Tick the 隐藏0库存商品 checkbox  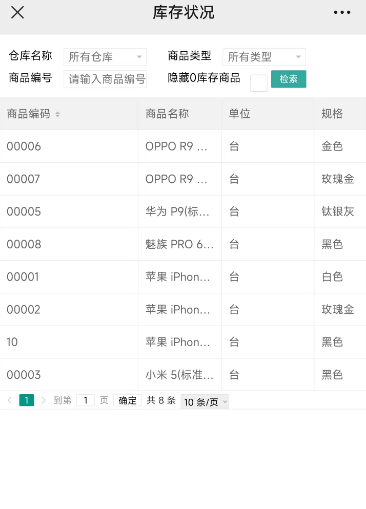(x=259, y=83)
